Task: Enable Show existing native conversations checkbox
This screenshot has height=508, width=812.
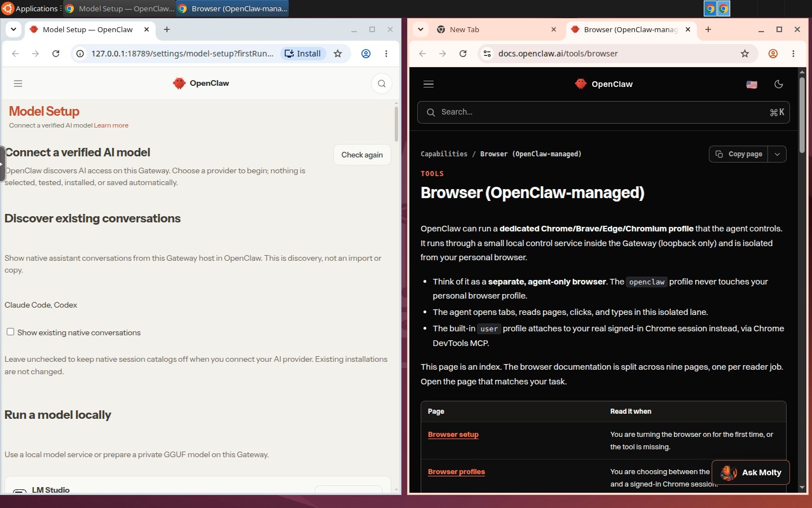Action: pos(10,332)
